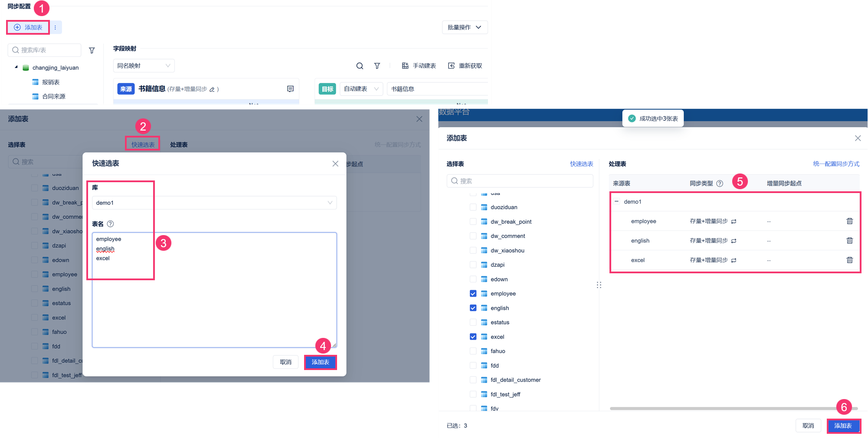Viewport: 868px width, 439px height.
Task: Click the 快速选表 link in the dimmed dialog
Action: (x=143, y=144)
